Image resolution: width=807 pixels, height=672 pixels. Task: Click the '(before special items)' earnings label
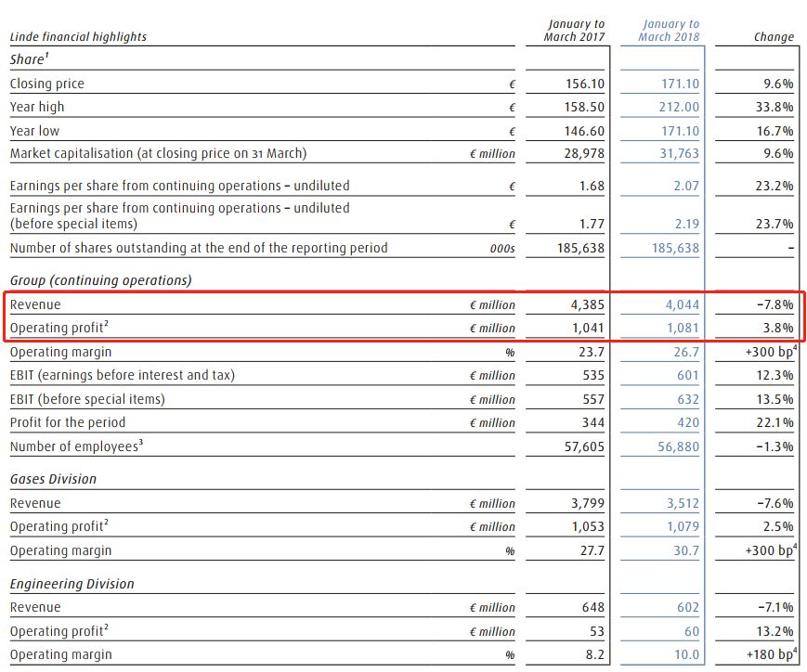73,224
